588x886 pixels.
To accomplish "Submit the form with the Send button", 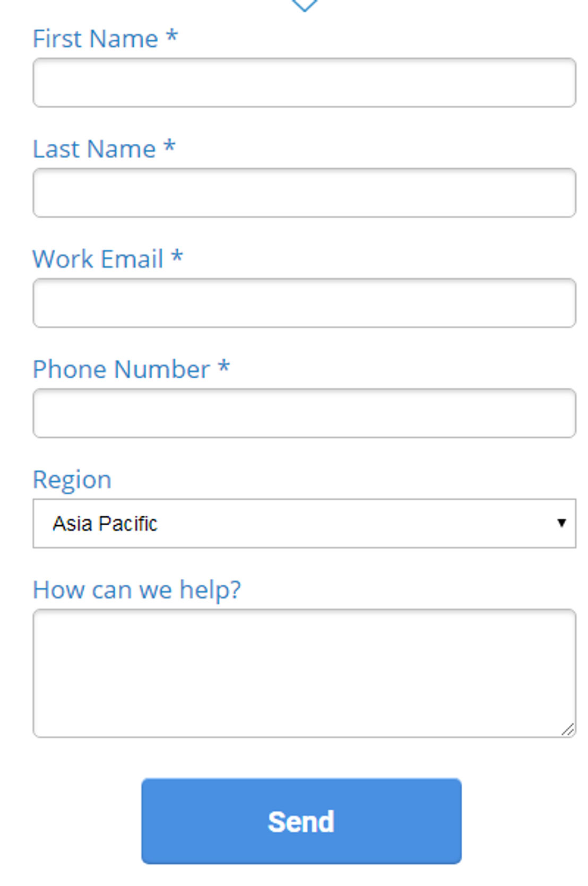I will click(301, 821).
